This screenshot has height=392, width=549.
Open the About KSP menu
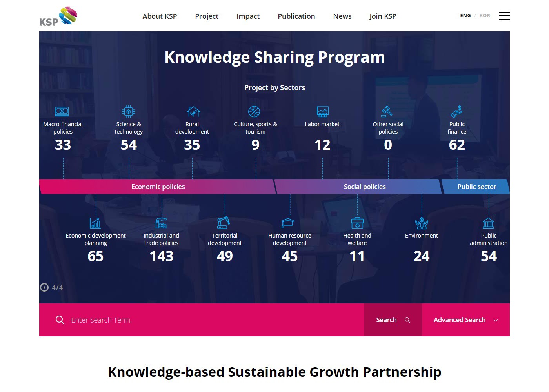point(160,16)
